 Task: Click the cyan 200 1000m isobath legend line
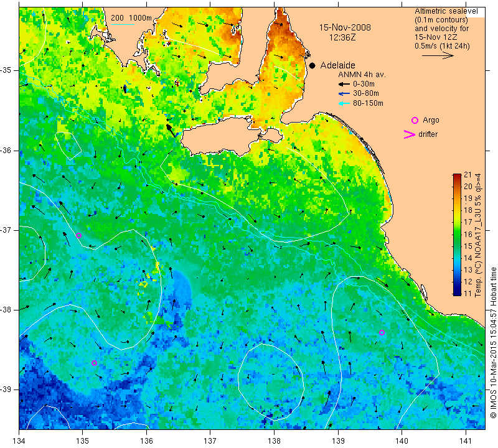coord(123,24)
